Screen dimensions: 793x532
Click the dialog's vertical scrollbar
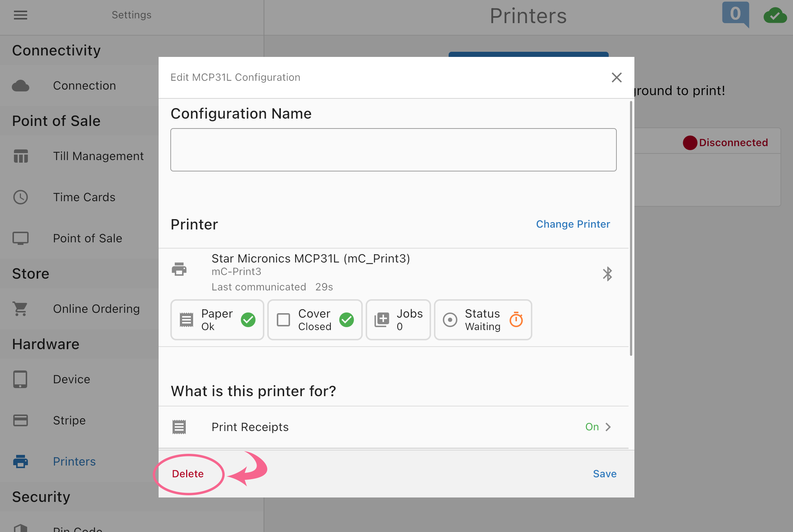[x=631, y=228]
